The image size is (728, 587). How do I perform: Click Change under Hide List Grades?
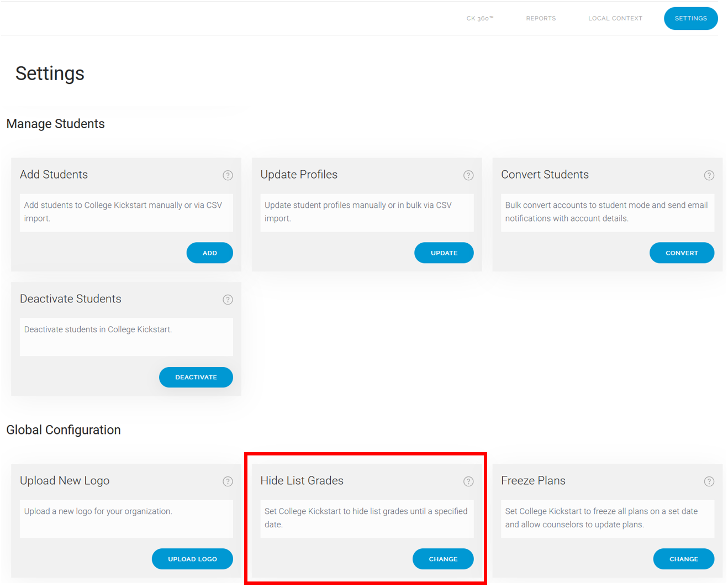(x=443, y=559)
